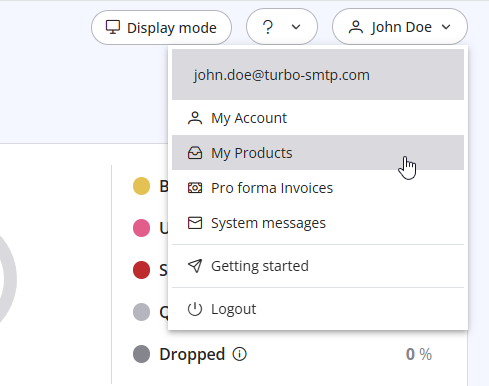Click the pink legend dot
Screen dimensions: 489x386
(x=141, y=228)
